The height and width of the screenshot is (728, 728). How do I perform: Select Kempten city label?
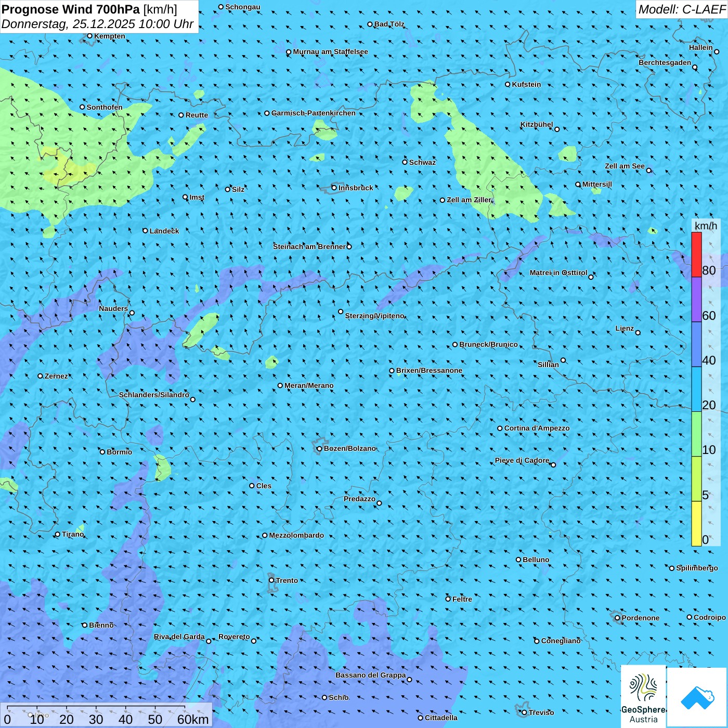point(109,36)
